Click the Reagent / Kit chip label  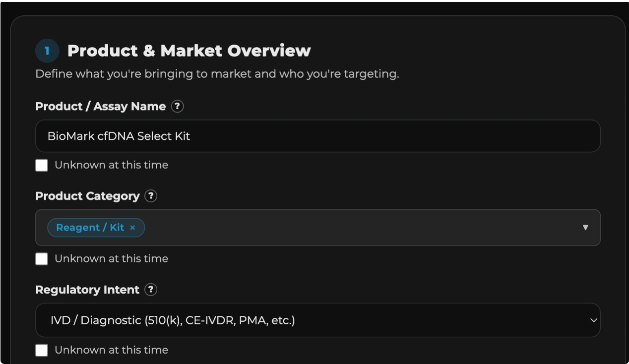(x=90, y=228)
